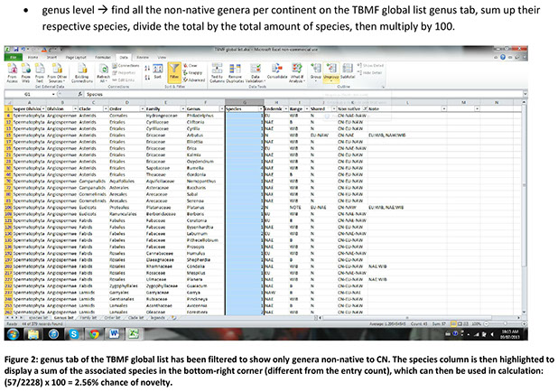Switch to the legends sheet tab
The height and width of the screenshot is (392, 558).
157,318
